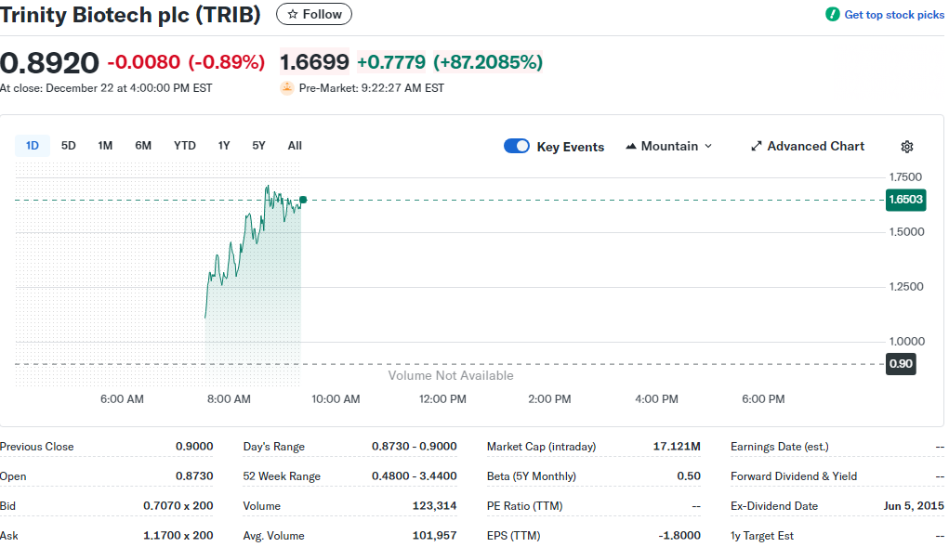This screenshot has height=560, width=949.
Task: Select the 5Y range tab
Action: pyautogui.click(x=258, y=146)
